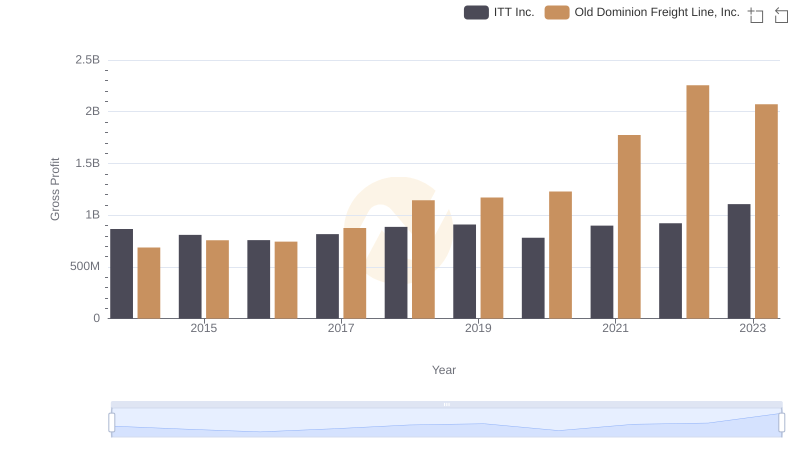Screen dimensions: 800x461
Task: Click the 500M y-axis label
Action: click(85, 266)
